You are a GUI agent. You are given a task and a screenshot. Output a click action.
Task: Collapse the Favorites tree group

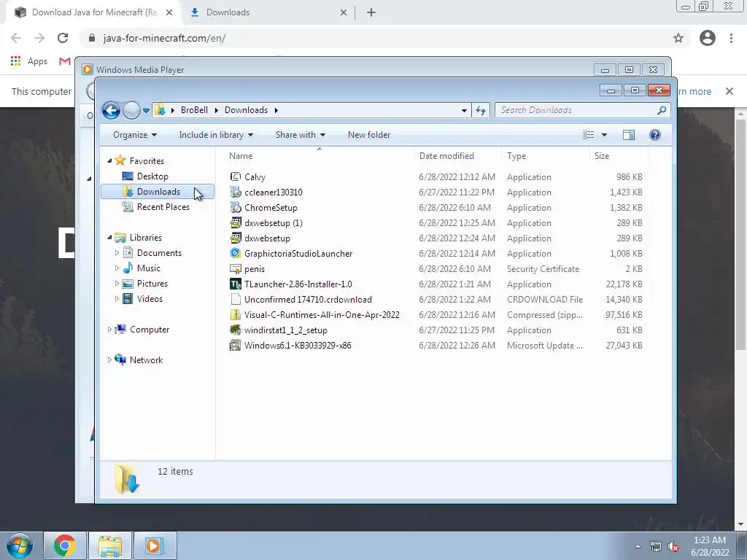[109, 161]
